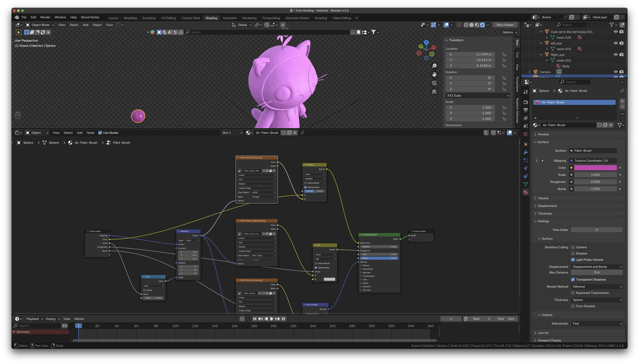This screenshot has height=364, width=639.
Task: Enable Raytraced Transmission checkbox
Action: 573,293
